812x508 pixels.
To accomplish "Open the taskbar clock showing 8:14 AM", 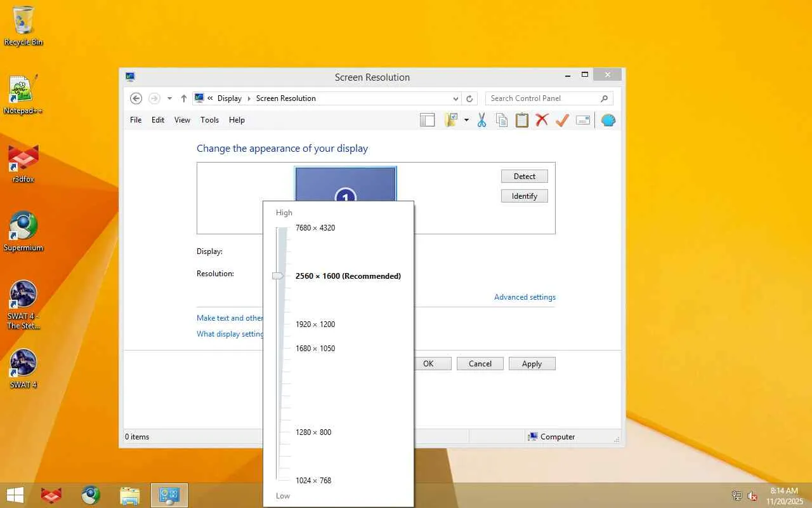I will tap(785, 496).
